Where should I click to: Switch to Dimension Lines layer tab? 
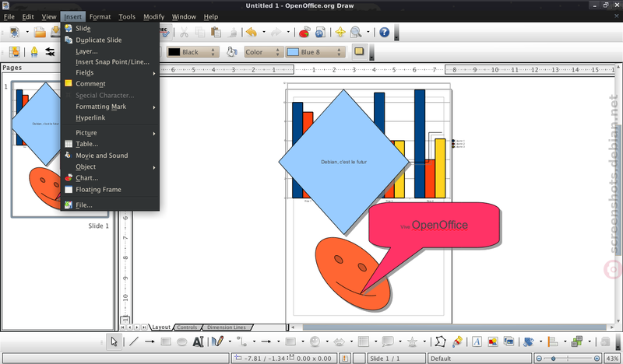[227, 327]
